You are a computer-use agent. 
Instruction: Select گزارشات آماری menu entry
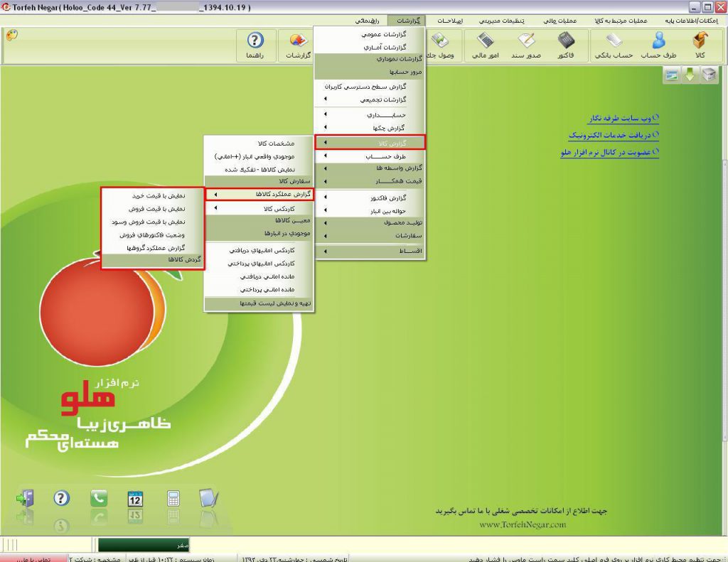[370, 48]
